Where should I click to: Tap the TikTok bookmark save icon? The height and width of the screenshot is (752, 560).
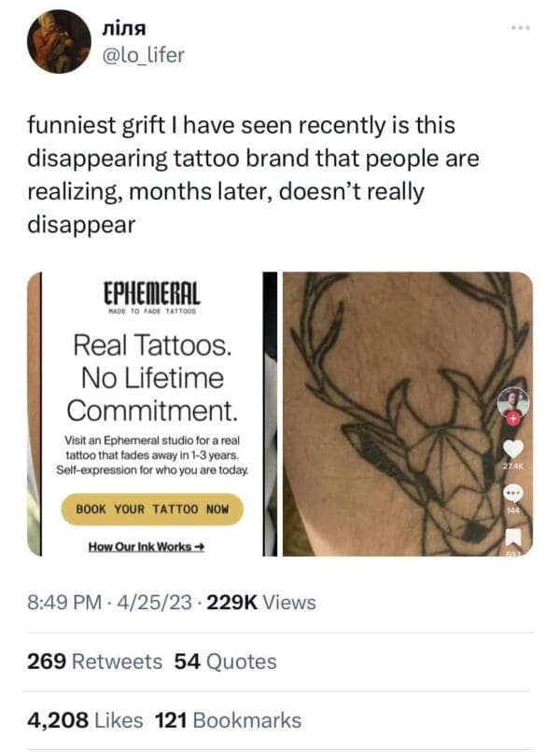pyautogui.click(x=512, y=537)
